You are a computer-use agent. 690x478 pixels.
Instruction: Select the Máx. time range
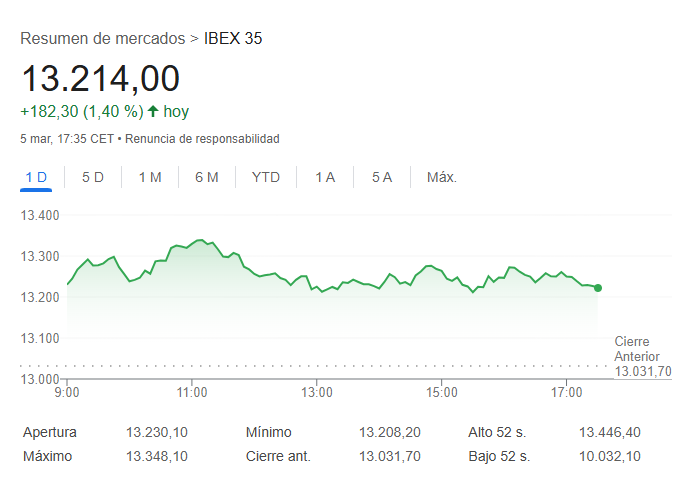point(442,177)
